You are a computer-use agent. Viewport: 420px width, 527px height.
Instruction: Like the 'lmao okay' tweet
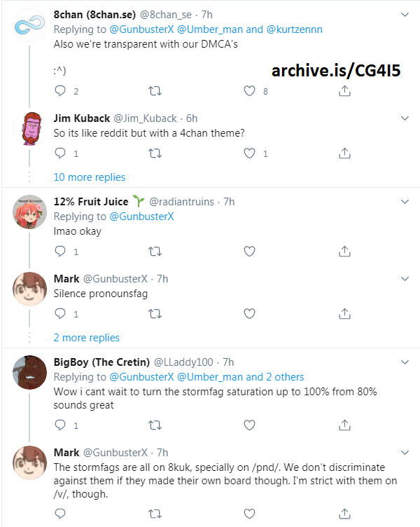249,251
